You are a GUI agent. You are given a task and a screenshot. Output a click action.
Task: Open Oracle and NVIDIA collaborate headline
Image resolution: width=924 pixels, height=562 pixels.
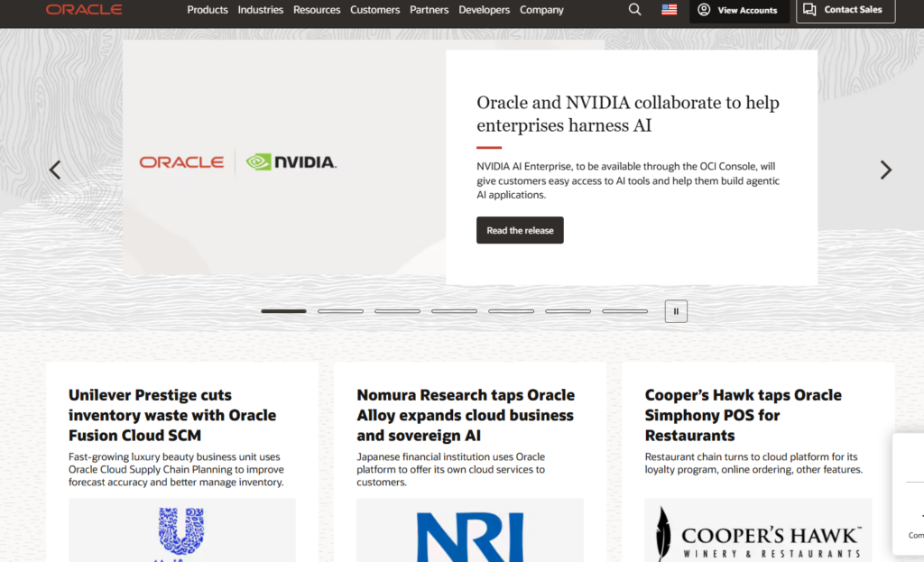(628, 114)
